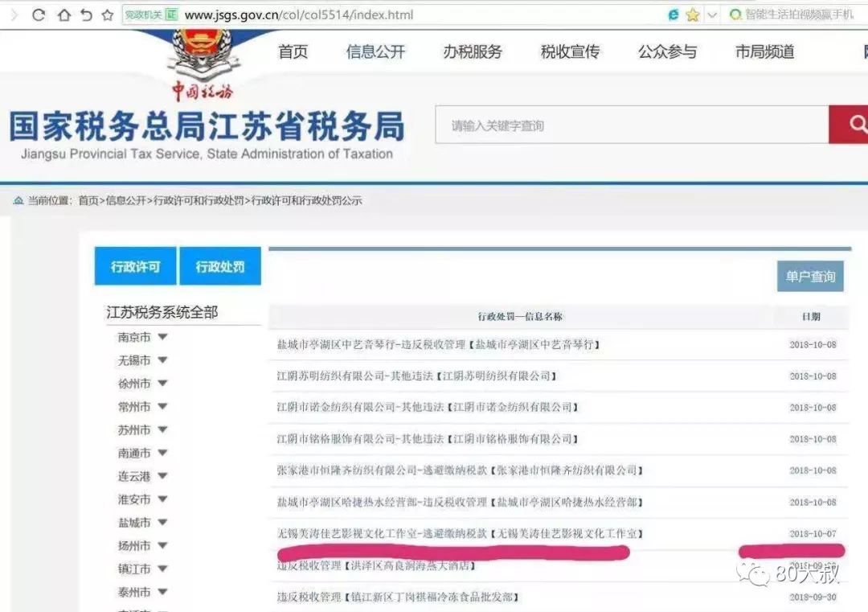Click the browser home icon
The width and height of the screenshot is (868, 612).
pos(63,14)
